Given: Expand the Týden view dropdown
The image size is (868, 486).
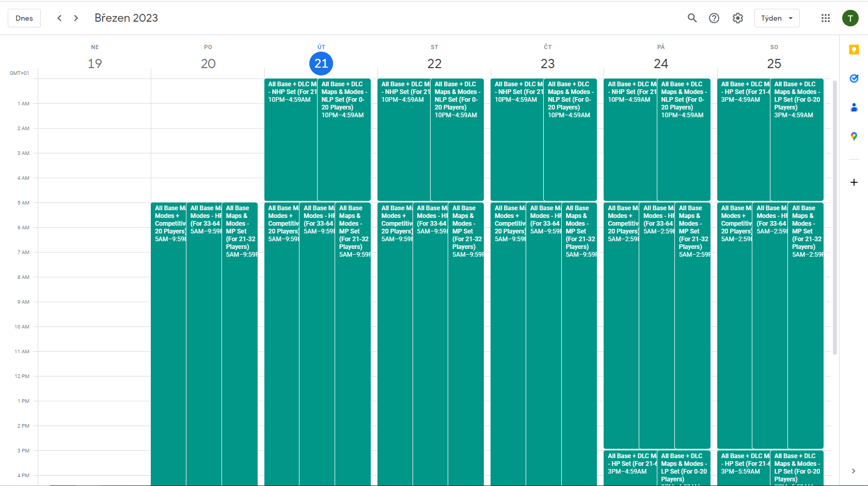Looking at the screenshot, I should pyautogui.click(x=777, y=18).
